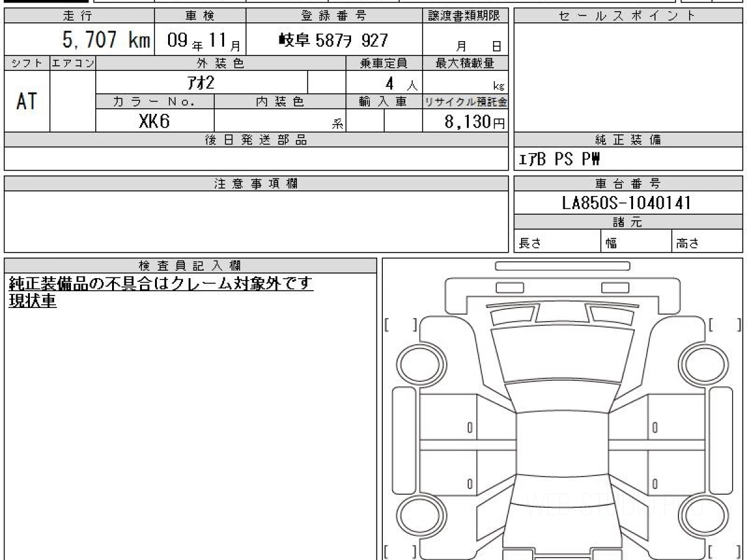Select the 純正装備 heading
This screenshot has width=747, height=560.
tap(627, 140)
